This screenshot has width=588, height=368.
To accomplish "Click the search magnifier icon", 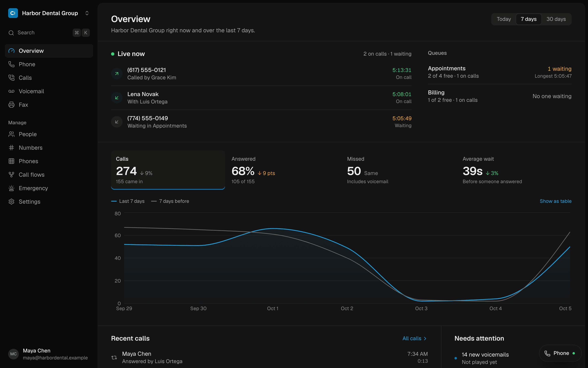I will pos(11,33).
